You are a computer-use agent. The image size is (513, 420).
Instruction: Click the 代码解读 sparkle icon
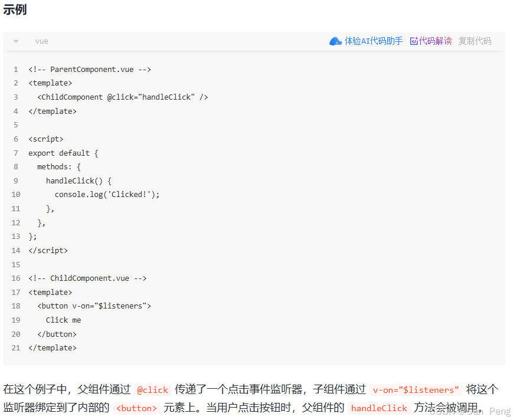(x=414, y=41)
